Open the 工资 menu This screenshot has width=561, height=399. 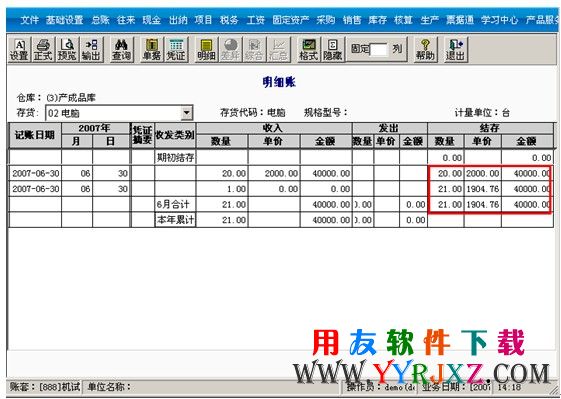(x=255, y=20)
